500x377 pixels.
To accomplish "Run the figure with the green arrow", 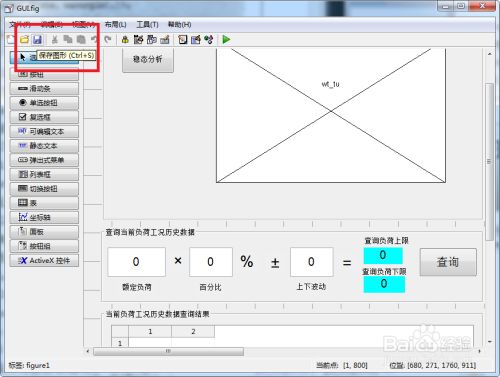I will pos(226,40).
